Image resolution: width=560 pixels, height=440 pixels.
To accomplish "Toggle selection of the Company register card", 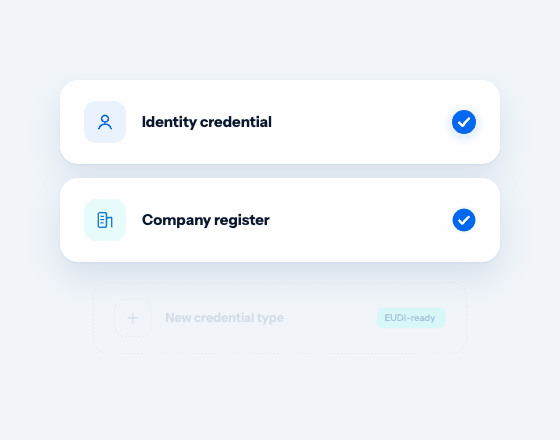I will pyautogui.click(x=280, y=220).
